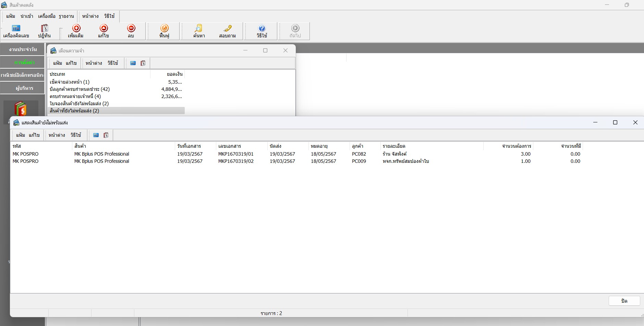
Task: Select document number MKP1670319/02
Action: [x=236, y=161]
